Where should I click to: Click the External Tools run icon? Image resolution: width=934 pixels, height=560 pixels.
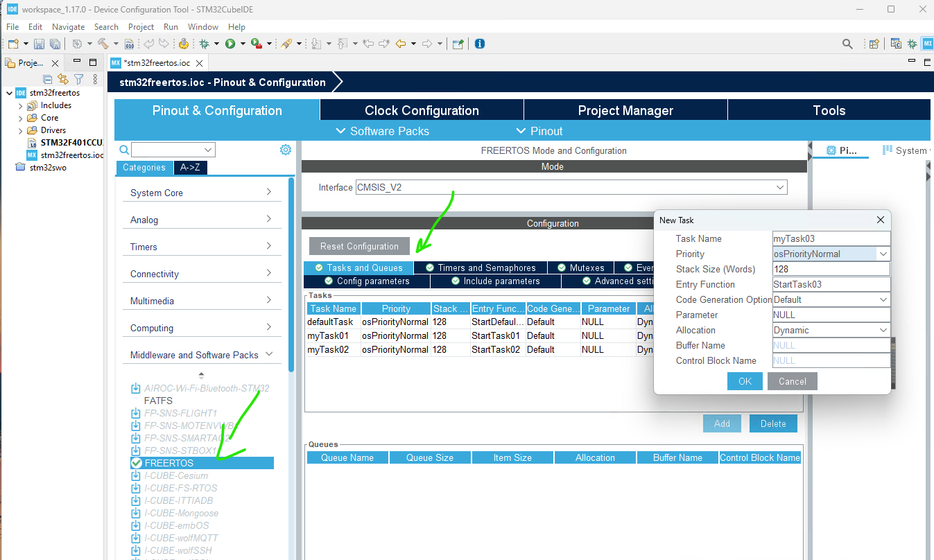coord(256,44)
